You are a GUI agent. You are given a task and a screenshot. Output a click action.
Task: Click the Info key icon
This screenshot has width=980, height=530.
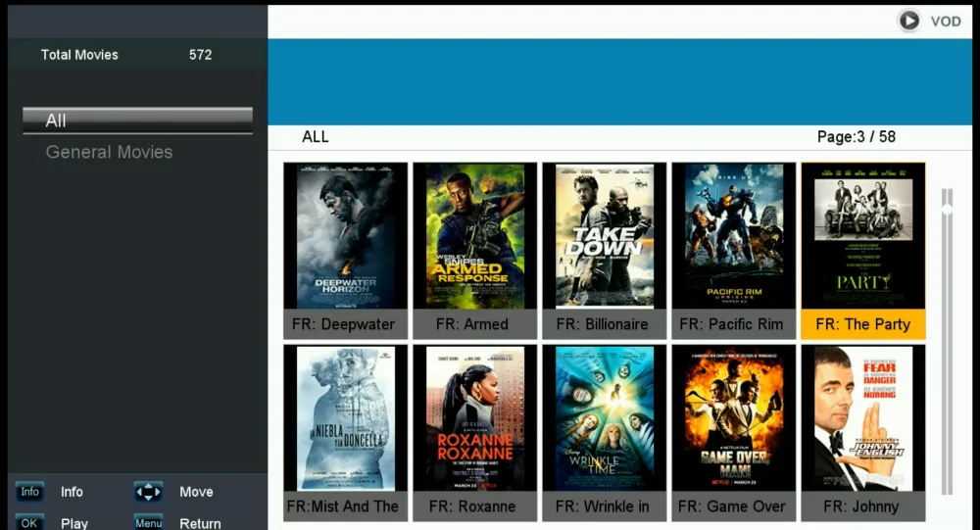tap(29, 492)
